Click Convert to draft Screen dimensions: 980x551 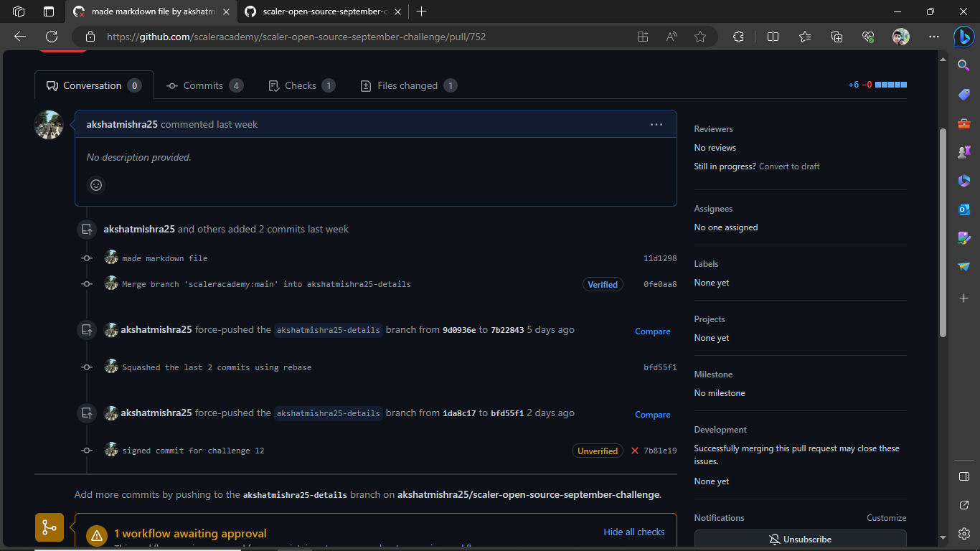tap(788, 166)
